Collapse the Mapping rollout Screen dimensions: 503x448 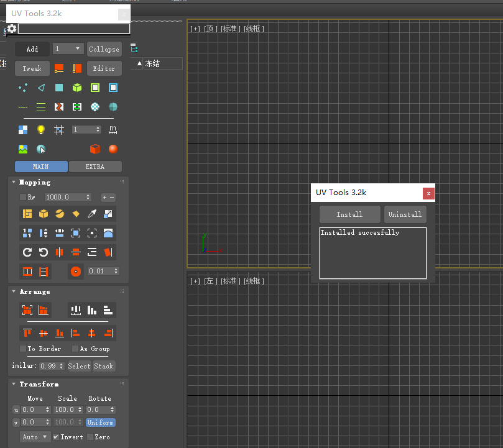[x=14, y=182]
